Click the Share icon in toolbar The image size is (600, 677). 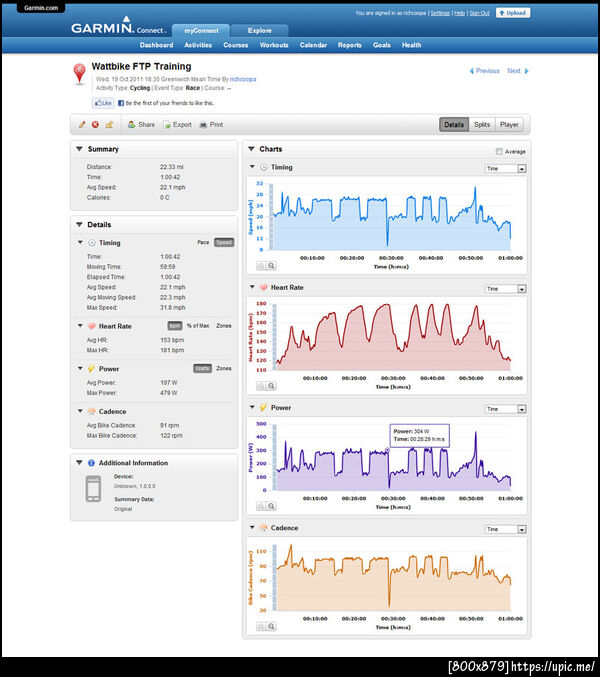[131, 125]
